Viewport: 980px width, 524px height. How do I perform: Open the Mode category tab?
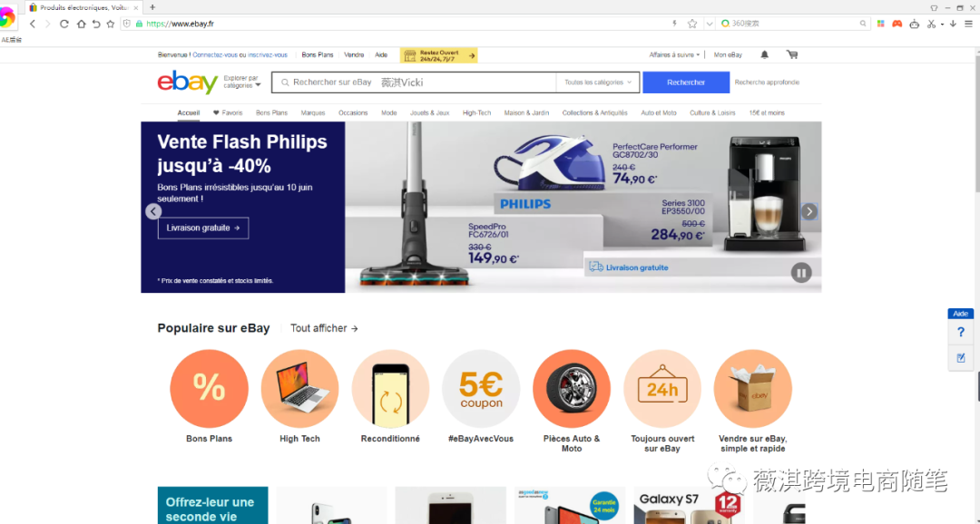pyautogui.click(x=388, y=113)
